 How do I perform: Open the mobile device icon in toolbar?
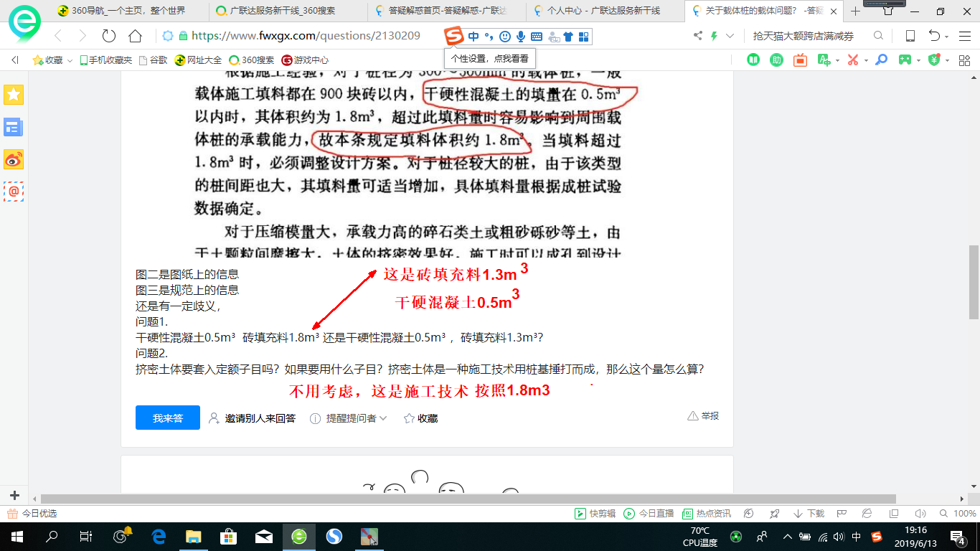click(x=910, y=36)
